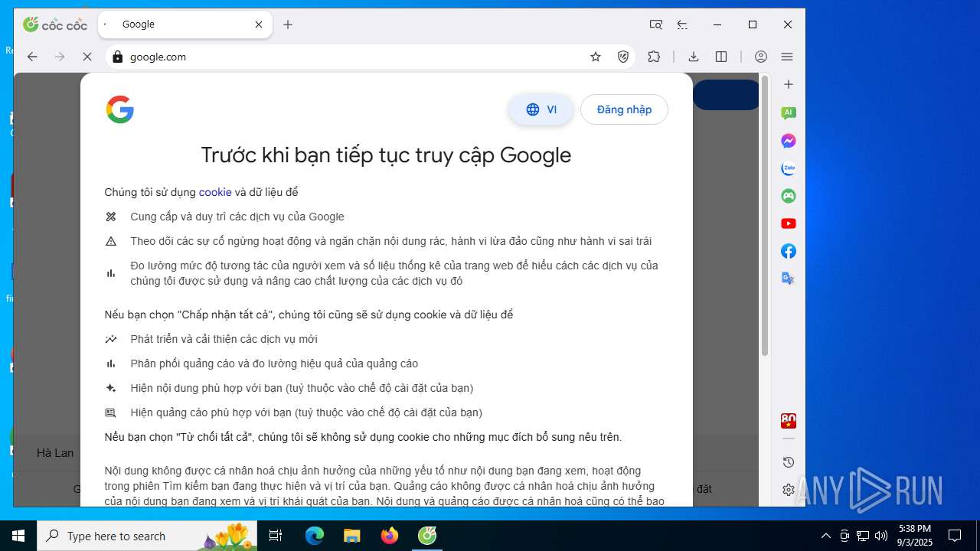Launch Microsoft Edge from the taskbar

tap(315, 536)
